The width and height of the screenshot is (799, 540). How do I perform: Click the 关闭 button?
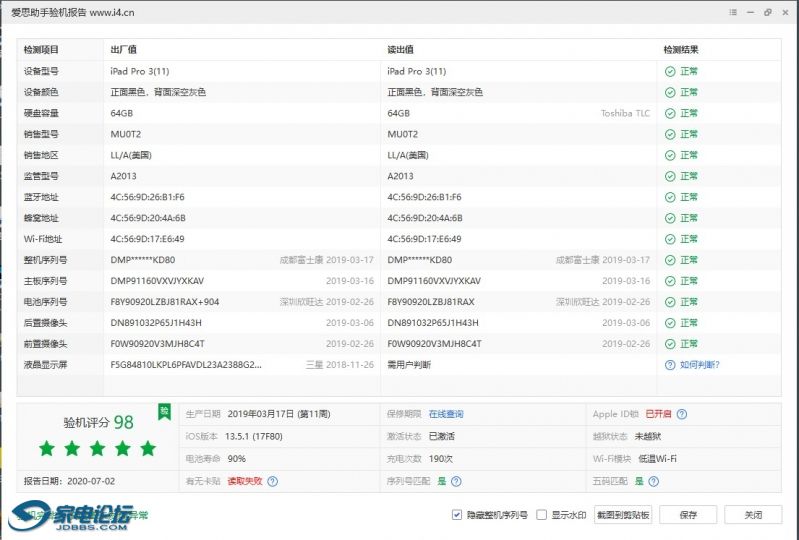point(753,515)
